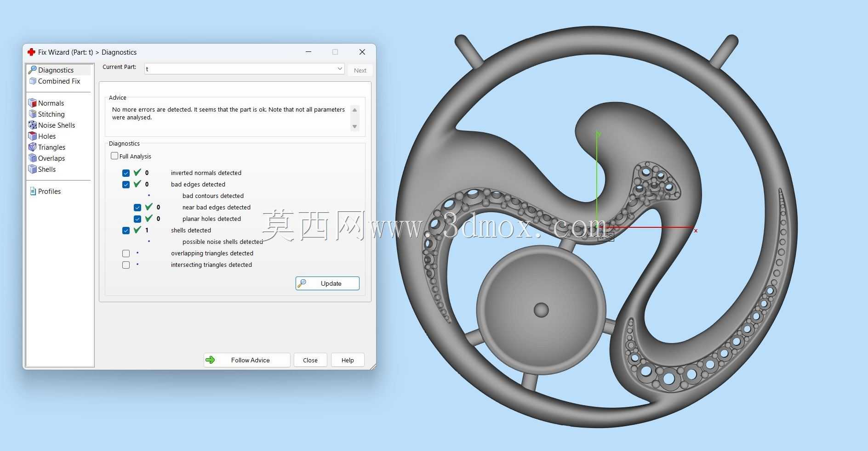Click the Profiles document icon

click(x=33, y=191)
